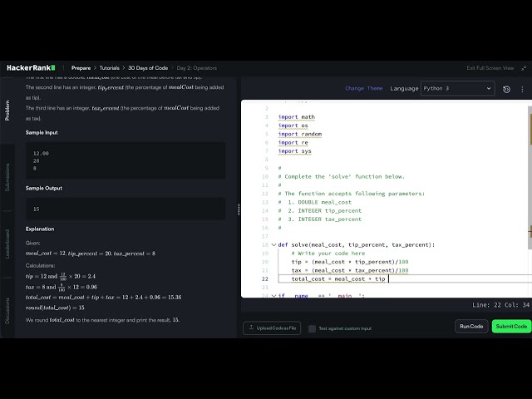Click the 'import random' code line
Screen dimensions: 532x399
tap(299, 134)
